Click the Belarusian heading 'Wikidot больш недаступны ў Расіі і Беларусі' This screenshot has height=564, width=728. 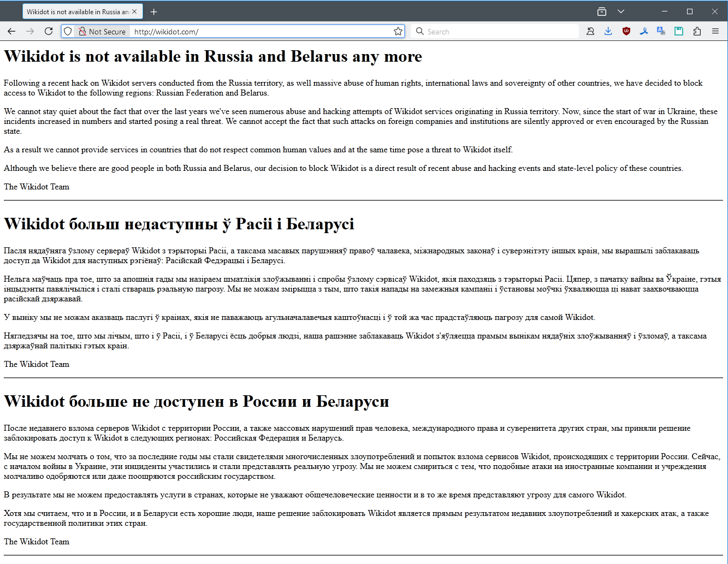coord(179,224)
